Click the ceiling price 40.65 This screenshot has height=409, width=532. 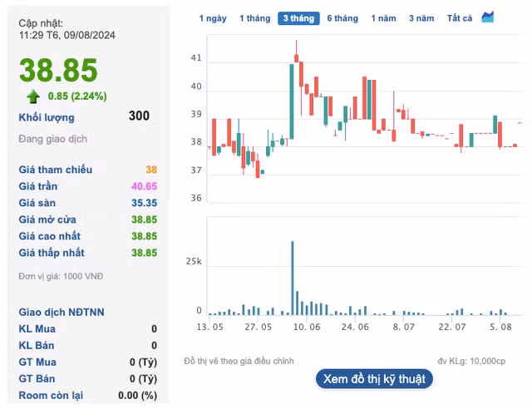pyautogui.click(x=144, y=186)
